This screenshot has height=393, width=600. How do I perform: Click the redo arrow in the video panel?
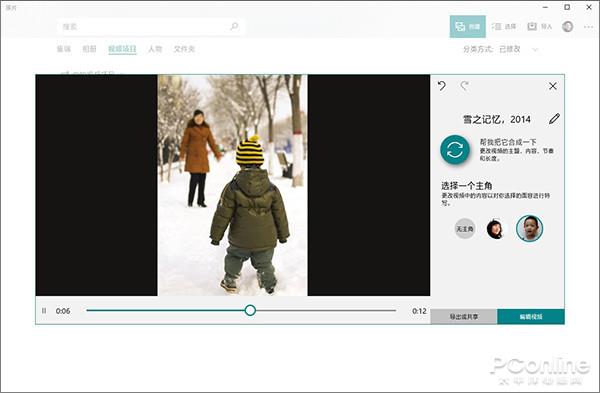point(465,86)
